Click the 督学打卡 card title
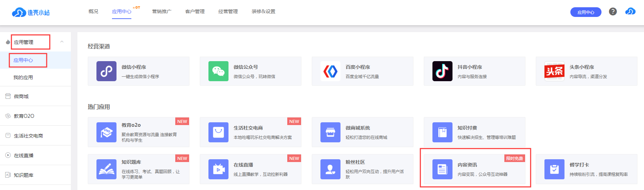This screenshot has width=644, height=190. pyautogui.click(x=579, y=165)
